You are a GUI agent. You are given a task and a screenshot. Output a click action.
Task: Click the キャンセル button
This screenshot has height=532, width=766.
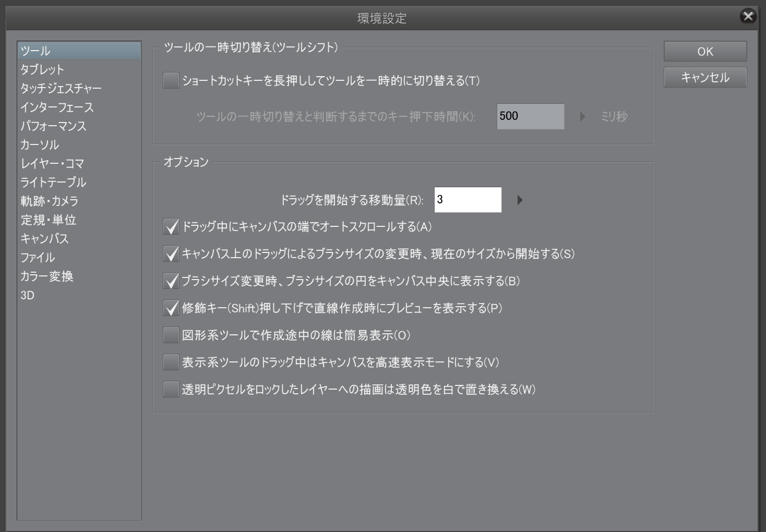705,77
